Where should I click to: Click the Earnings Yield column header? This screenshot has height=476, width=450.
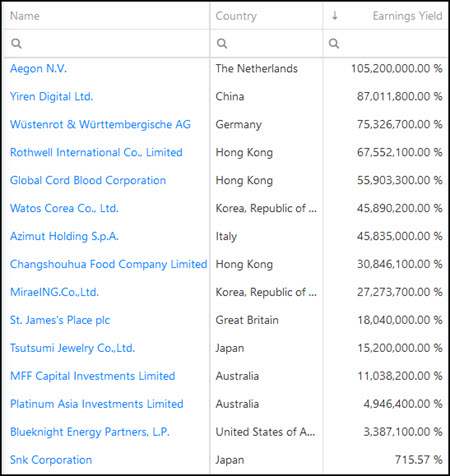[x=407, y=16]
